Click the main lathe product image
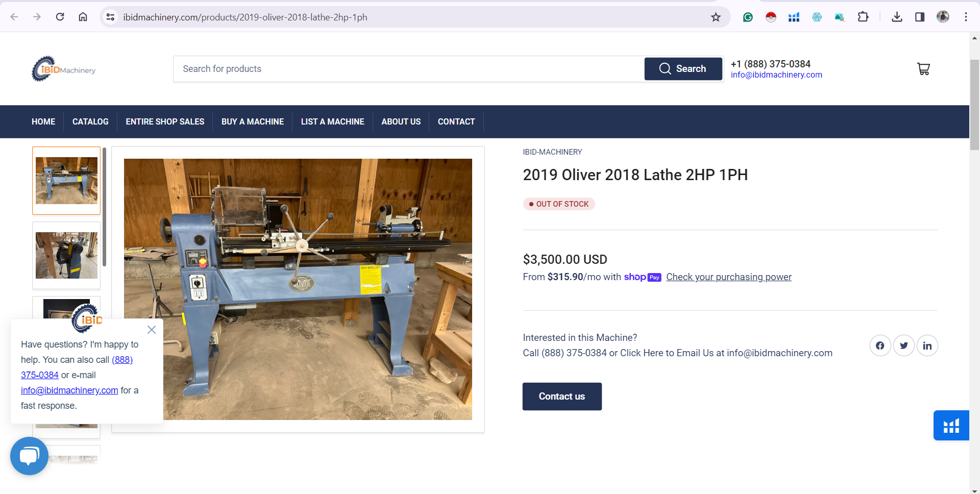Image resolution: width=980 pixels, height=494 pixels. coord(298,289)
